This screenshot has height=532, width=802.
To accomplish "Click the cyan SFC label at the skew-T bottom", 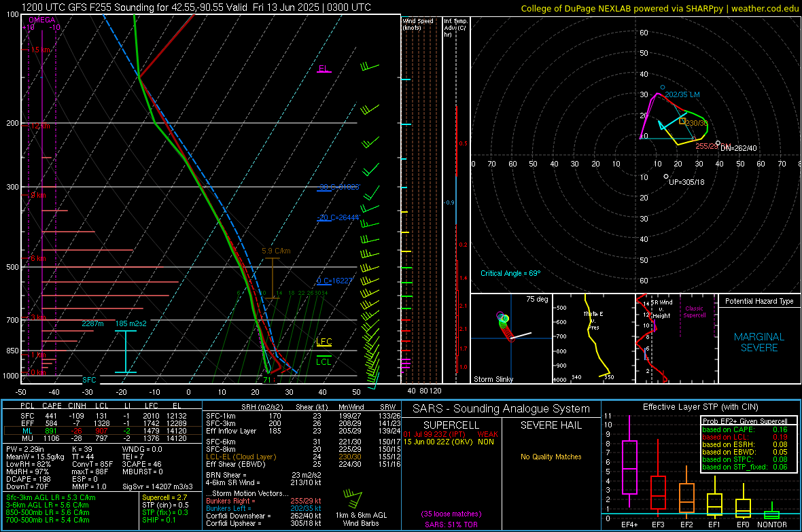I will (x=89, y=380).
